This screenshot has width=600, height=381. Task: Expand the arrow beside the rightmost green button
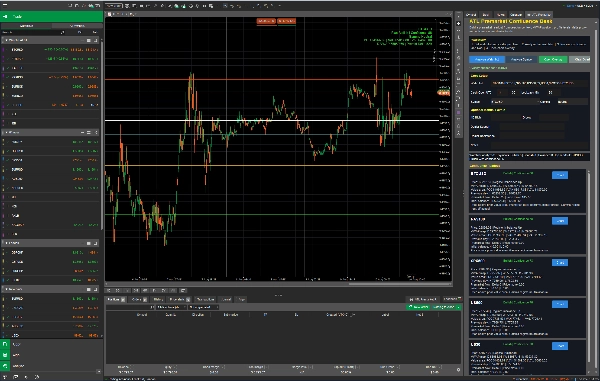click(458, 307)
